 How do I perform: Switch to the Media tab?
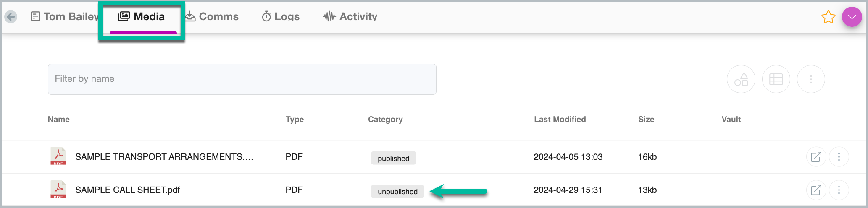[x=142, y=16]
